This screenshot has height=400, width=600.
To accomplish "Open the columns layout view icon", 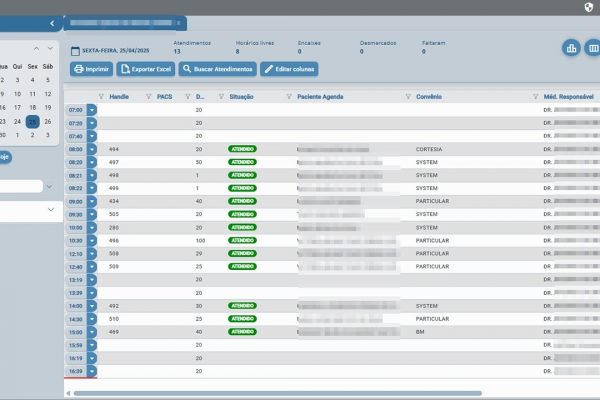I will point(593,48).
